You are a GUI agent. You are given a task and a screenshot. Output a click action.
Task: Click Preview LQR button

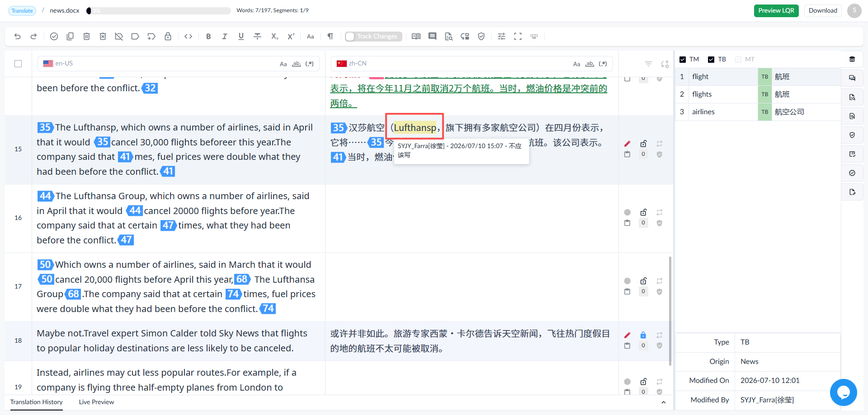coord(776,11)
